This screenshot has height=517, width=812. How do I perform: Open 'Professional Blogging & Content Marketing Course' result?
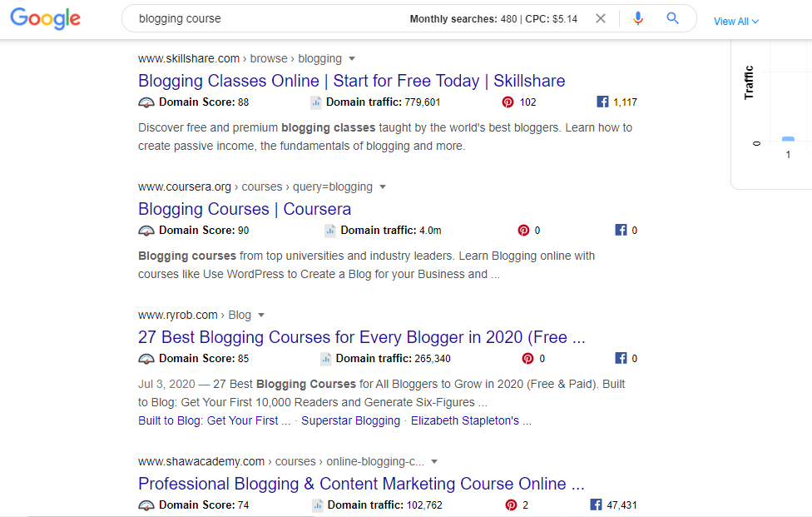pos(361,484)
